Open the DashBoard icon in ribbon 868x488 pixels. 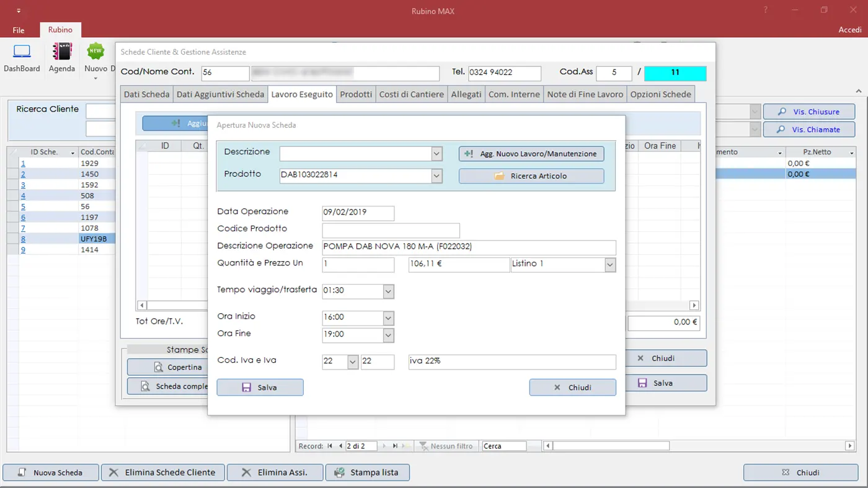pyautogui.click(x=22, y=58)
